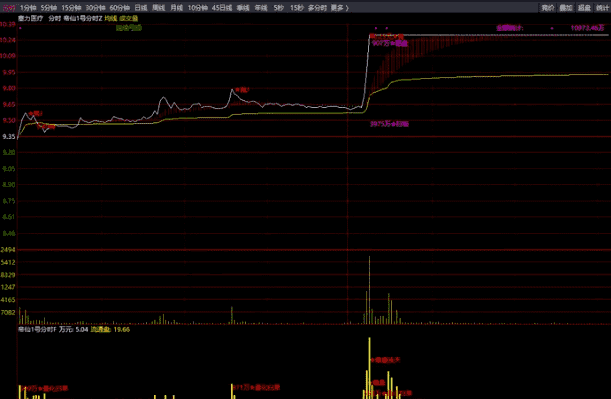This screenshot has height=399, width=611.
Task: Switch to the 15秒 tick chart
Action: pyautogui.click(x=296, y=8)
